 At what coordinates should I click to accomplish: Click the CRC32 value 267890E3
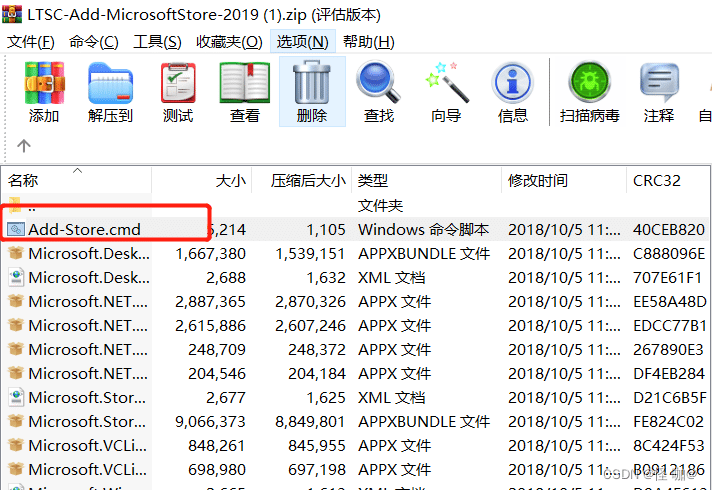click(x=668, y=350)
